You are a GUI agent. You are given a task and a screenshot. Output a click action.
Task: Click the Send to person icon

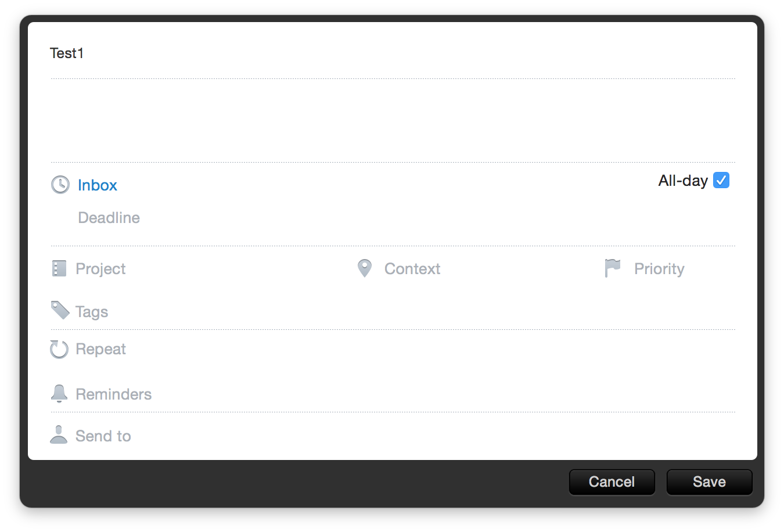pos(59,434)
